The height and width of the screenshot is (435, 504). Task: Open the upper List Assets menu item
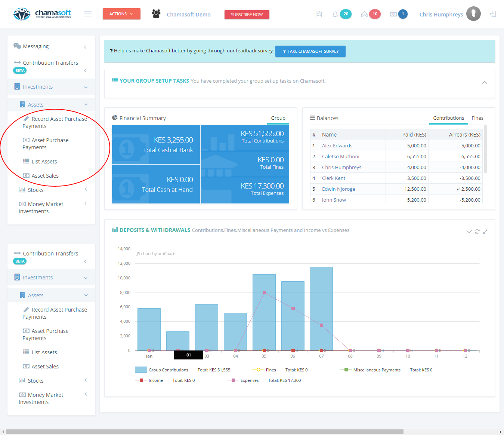(40, 161)
